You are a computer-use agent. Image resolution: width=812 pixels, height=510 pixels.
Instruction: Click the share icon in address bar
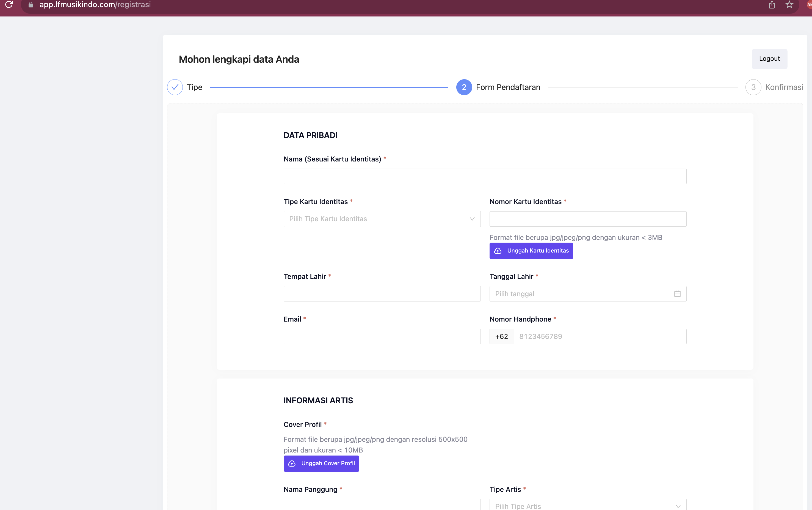click(772, 5)
